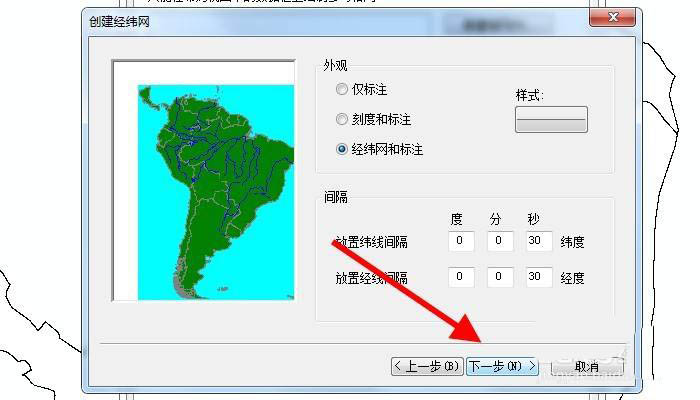Close the 创建经纬网 dialog
Image resolution: width=700 pixels, height=400 pixels.
[x=612, y=17]
